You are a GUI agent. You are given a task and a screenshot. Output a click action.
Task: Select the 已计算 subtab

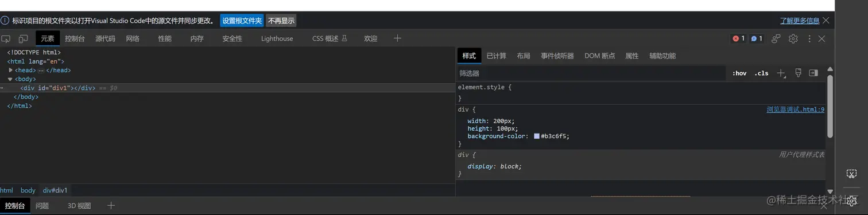tap(497, 56)
